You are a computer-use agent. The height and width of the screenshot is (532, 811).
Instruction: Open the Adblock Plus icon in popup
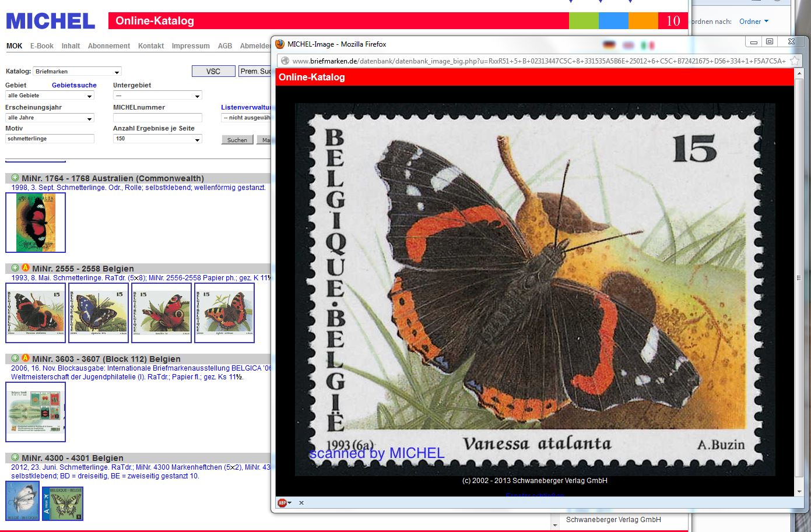[x=283, y=503]
